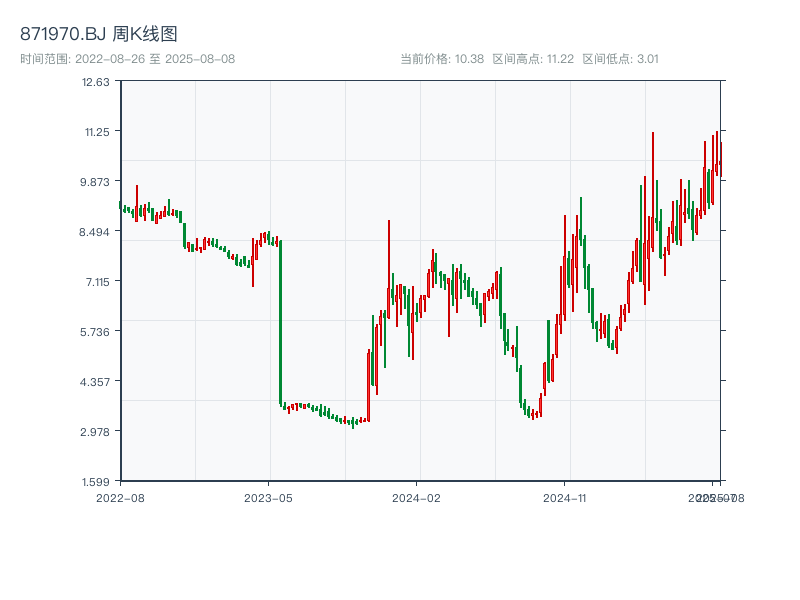This screenshot has height=600, width=800.
Task: Click the 时间范围 date range text
Action: [x=127, y=59]
